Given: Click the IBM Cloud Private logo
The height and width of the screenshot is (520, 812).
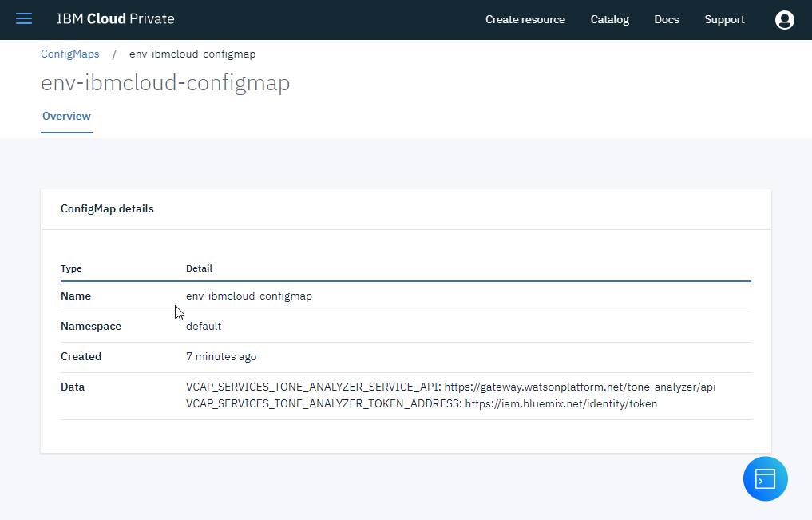Looking at the screenshot, I should [115, 19].
